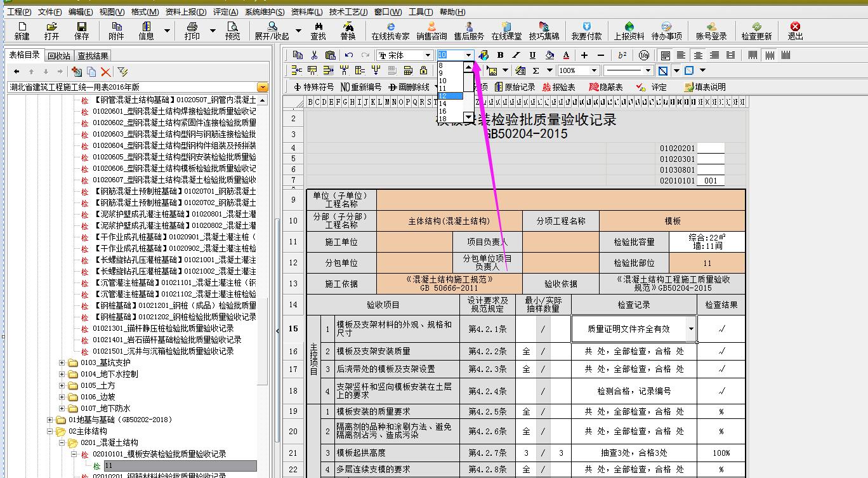Click the 检查更新 check update icon
This screenshot has width=868, height=478.
click(x=756, y=30)
